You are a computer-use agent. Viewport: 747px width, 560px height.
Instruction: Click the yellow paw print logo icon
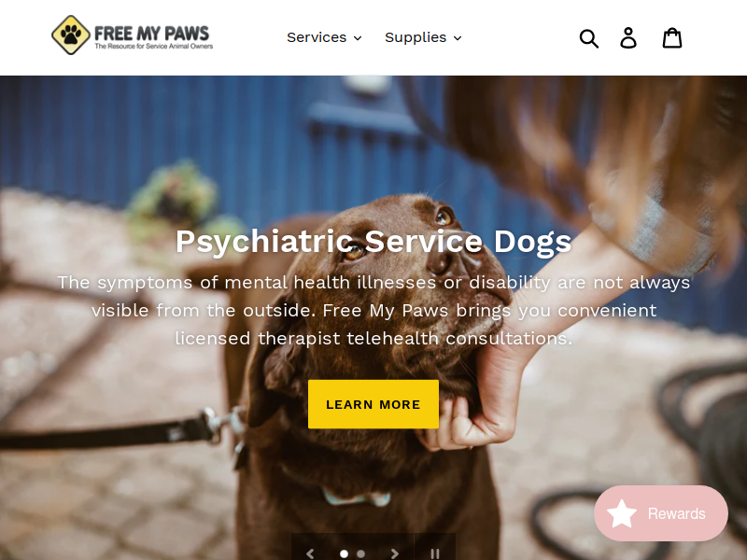[71, 35]
